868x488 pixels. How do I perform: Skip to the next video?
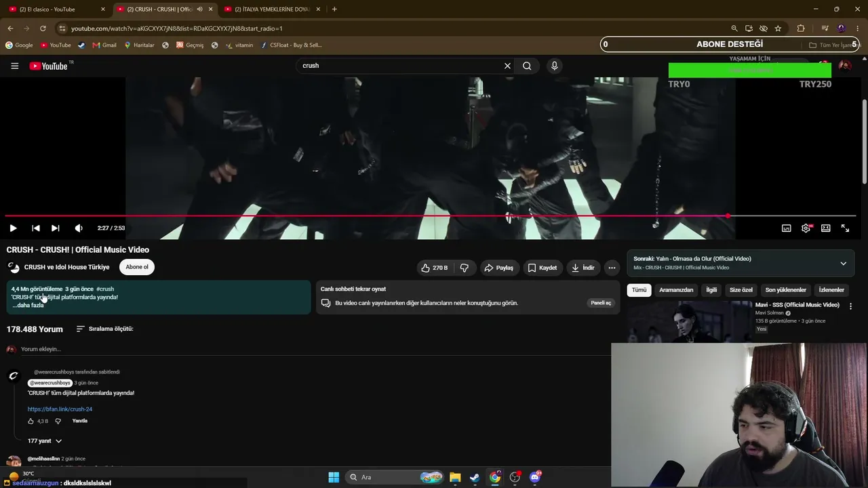click(56, 228)
